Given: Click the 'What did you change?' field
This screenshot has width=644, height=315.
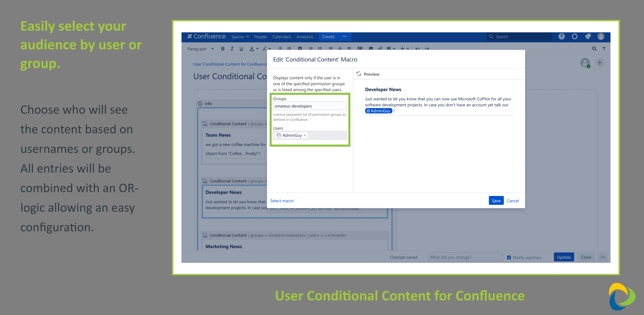Looking at the screenshot, I should pyautogui.click(x=465, y=257).
